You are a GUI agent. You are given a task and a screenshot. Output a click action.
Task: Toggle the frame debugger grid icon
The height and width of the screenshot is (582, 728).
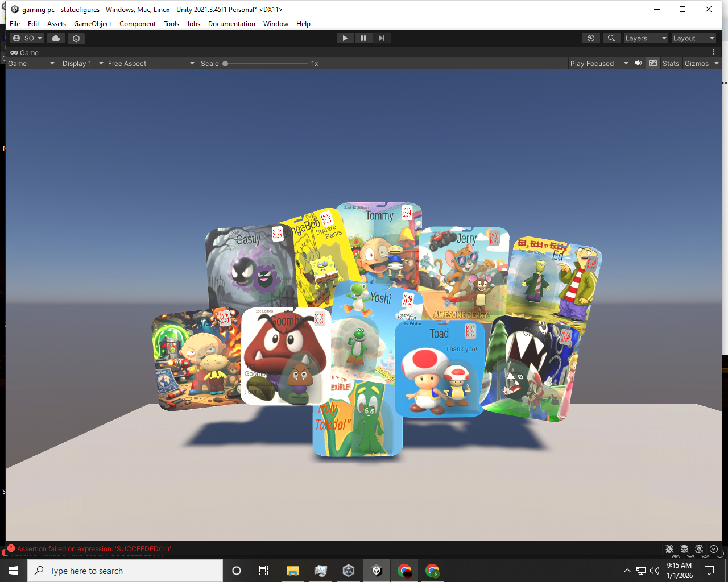653,63
